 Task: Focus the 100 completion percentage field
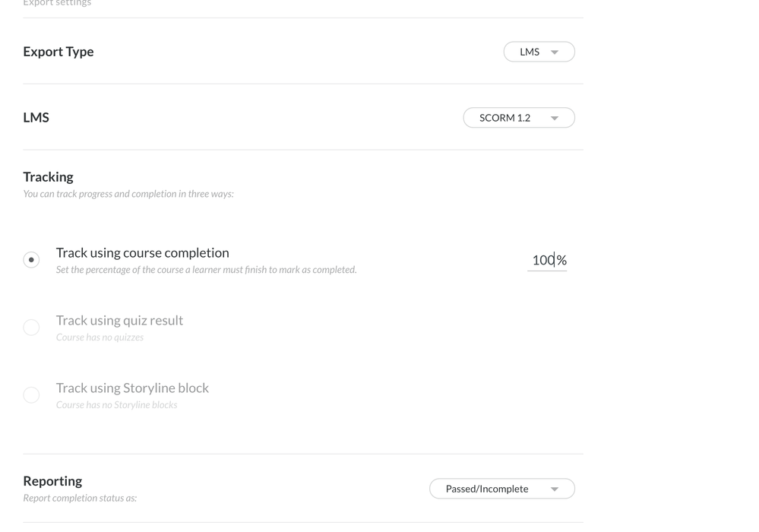coord(542,261)
